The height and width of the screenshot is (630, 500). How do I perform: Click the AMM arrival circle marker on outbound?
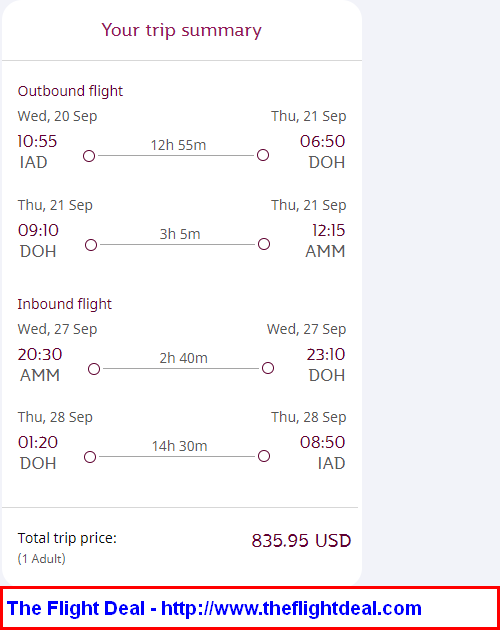(264, 244)
